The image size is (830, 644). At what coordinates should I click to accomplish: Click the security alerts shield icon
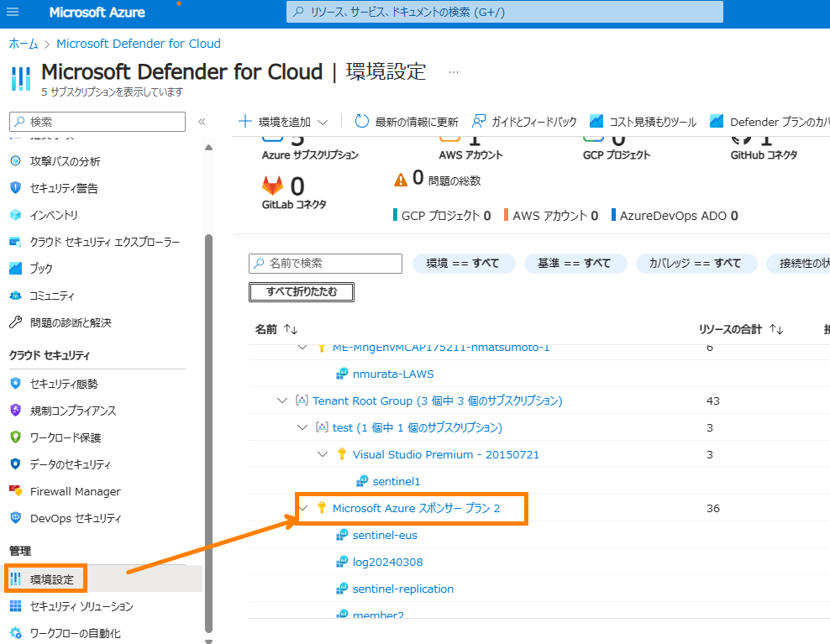coord(15,188)
